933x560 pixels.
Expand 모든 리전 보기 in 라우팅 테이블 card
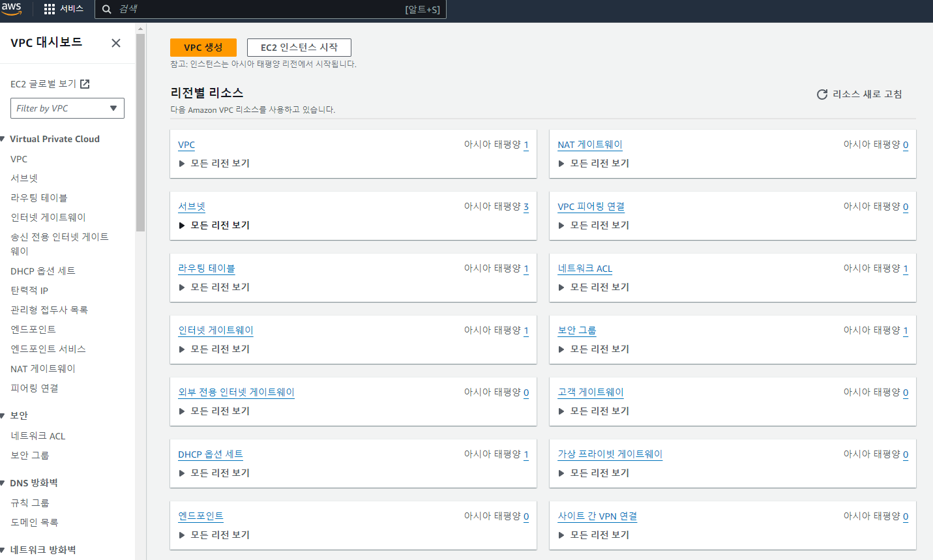click(x=215, y=287)
